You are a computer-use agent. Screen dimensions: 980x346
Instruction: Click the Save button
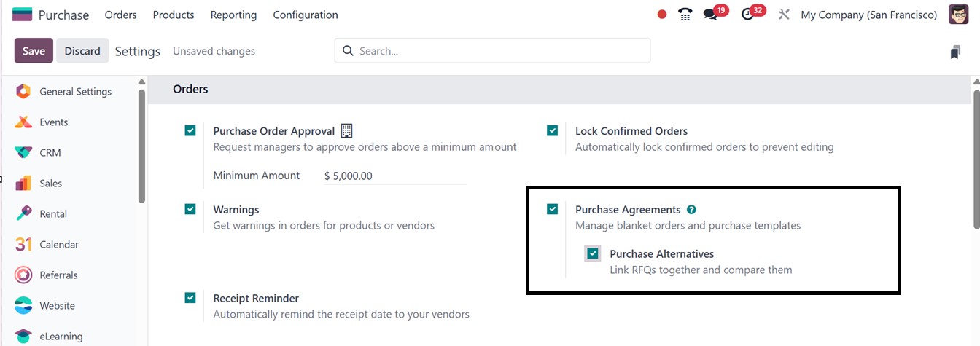(34, 51)
